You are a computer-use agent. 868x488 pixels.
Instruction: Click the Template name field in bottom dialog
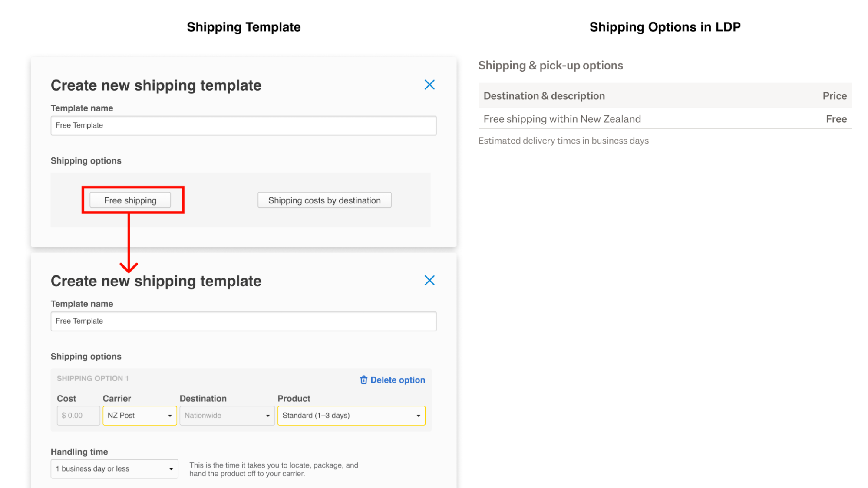point(243,321)
